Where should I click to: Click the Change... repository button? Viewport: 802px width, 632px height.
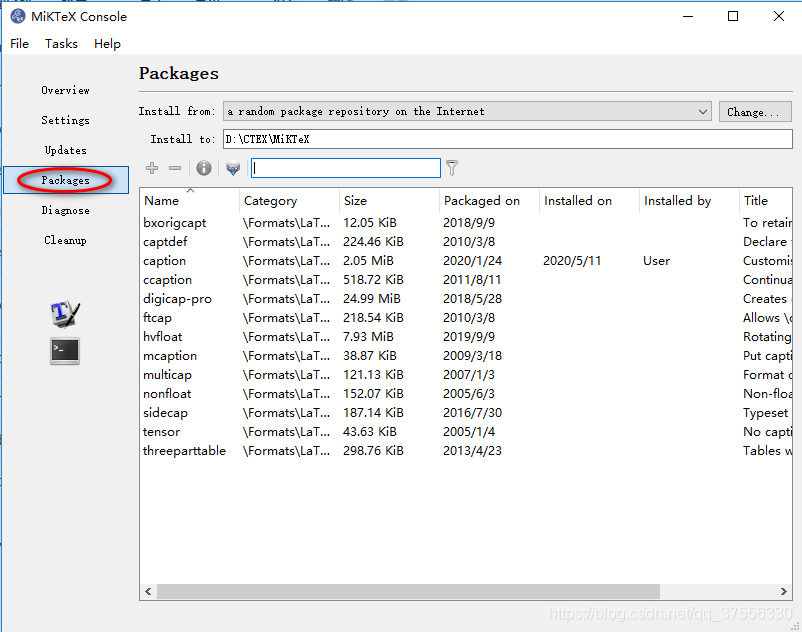coord(755,111)
